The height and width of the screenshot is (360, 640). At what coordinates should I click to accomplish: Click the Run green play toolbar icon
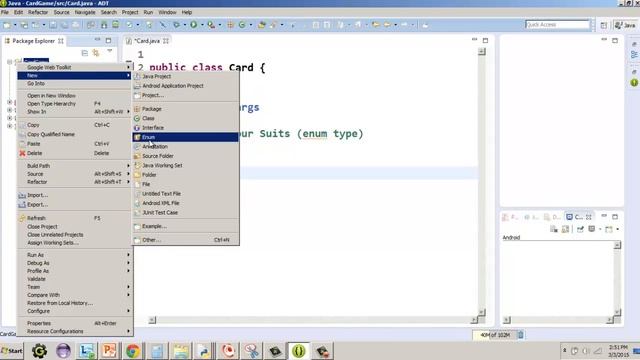(193, 25)
